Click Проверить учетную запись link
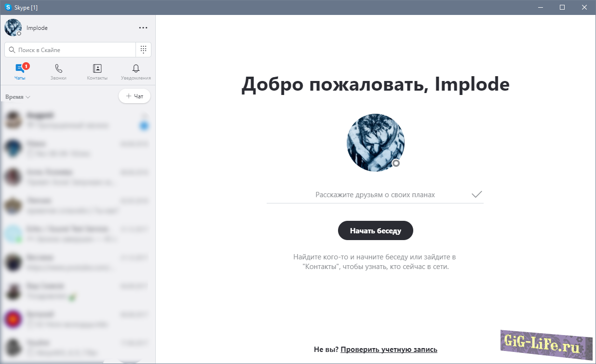Viewport: 596px width, 364px height. pos(389,350)
